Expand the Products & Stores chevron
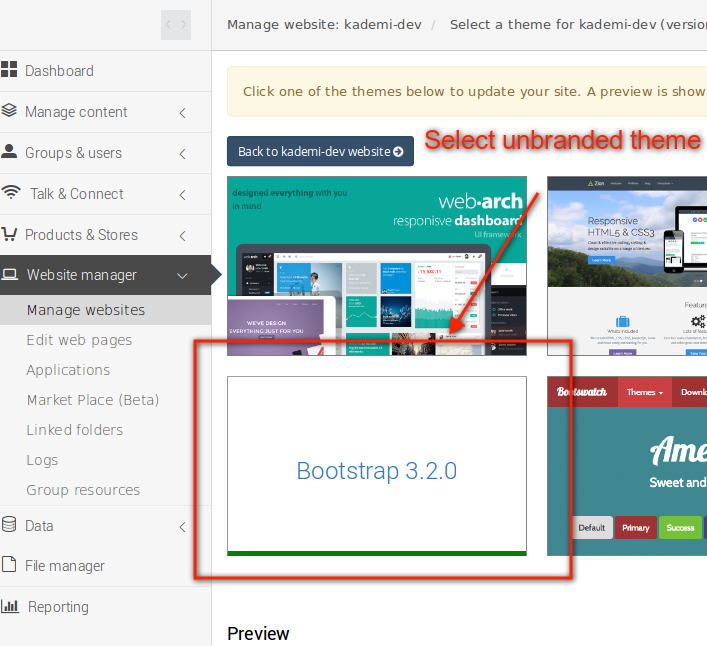Screen dimensions: 707x646 183,236
